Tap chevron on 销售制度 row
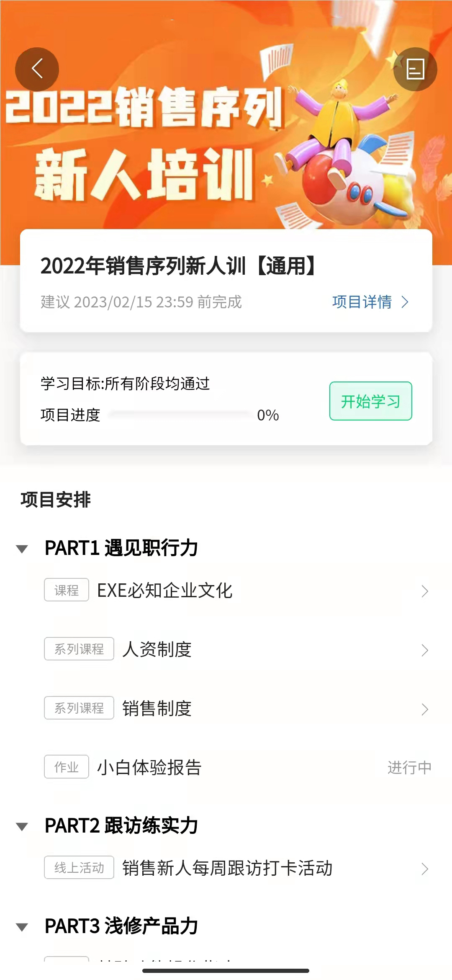Screen dimensions: 452x980 coord(425,709)
